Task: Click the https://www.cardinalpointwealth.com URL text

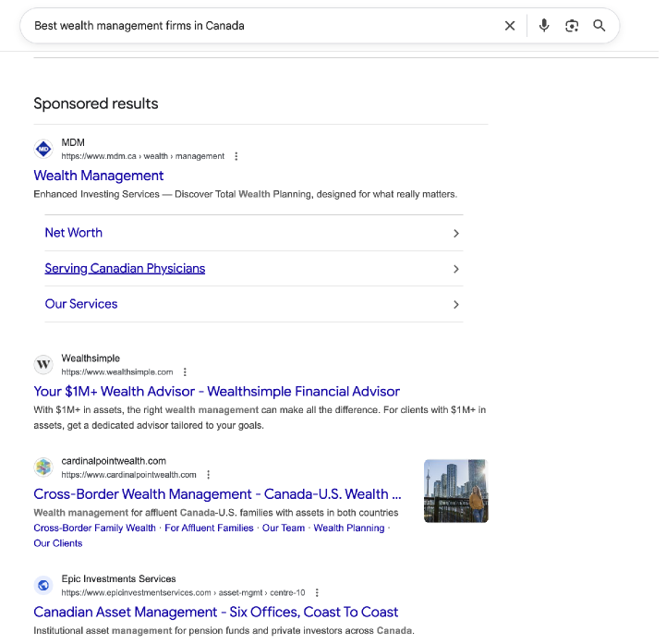Action: (128, 475)
